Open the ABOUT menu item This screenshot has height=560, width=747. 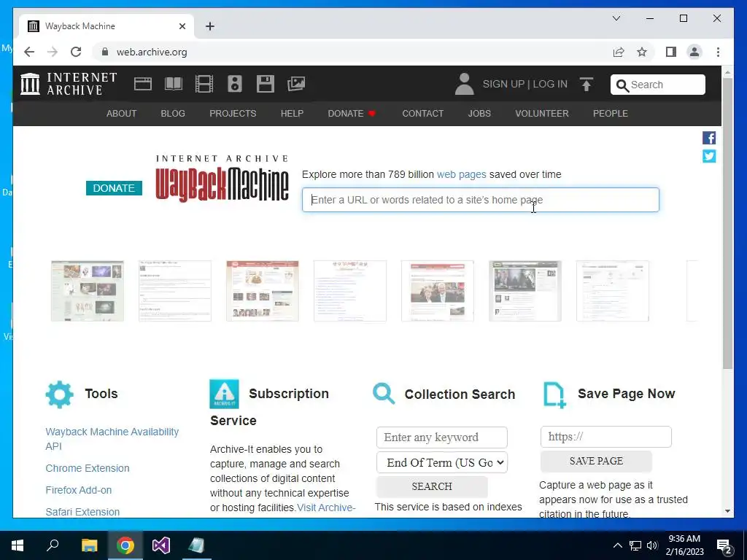click(x=122, y=113)
